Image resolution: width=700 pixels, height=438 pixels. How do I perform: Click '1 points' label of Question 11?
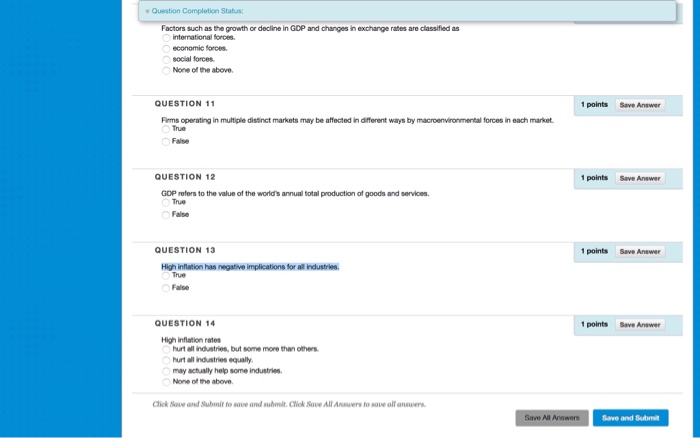(594, 104)
